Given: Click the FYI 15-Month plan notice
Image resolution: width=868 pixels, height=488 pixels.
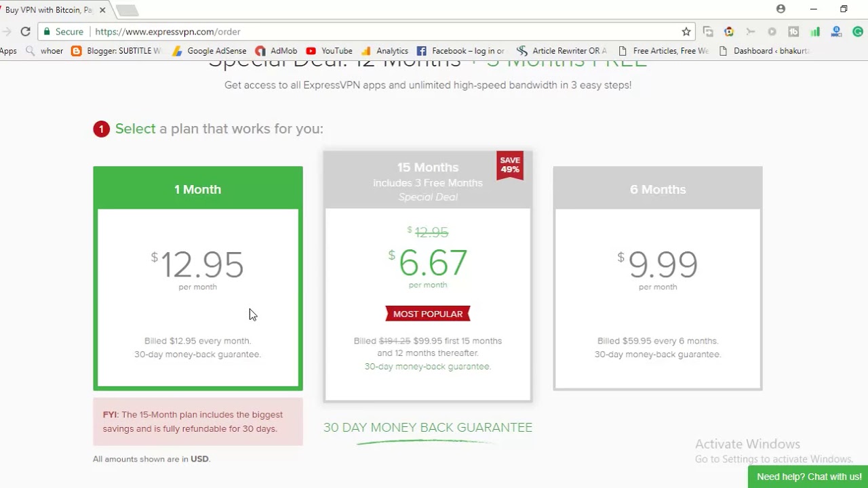Looking at the screenshot, I should (x=198, y=422).
